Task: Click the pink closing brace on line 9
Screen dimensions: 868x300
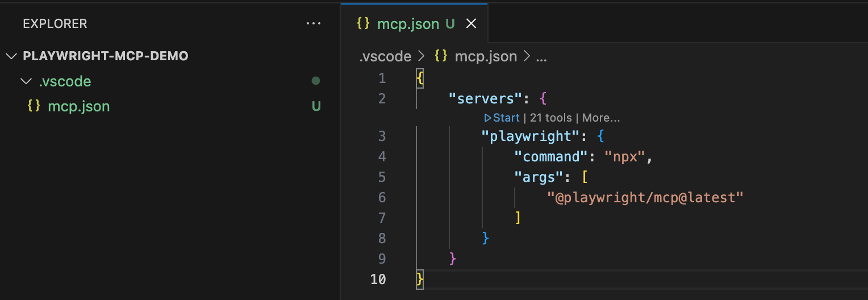Action: point(453,259)
